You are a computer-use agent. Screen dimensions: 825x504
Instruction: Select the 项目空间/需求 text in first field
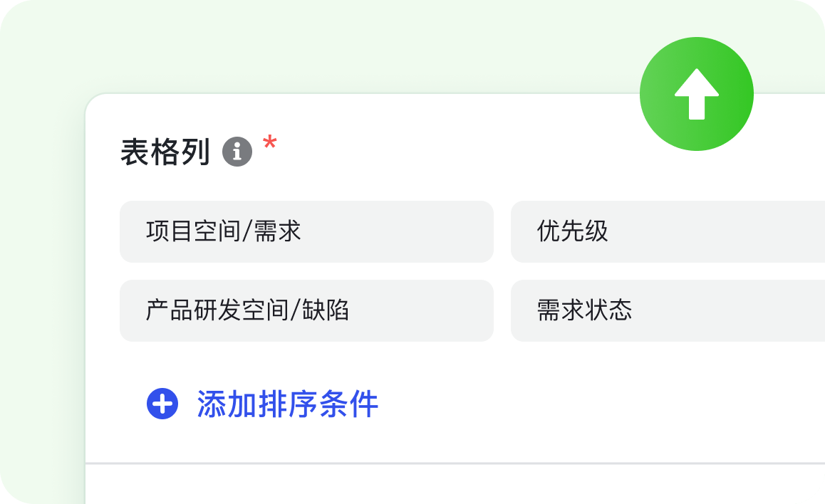(223, 231)
